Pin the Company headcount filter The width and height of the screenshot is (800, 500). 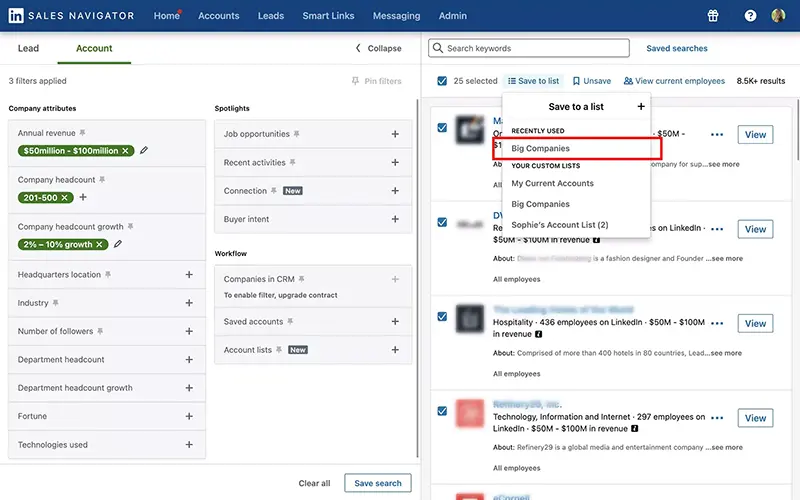(x=102, y=180)
